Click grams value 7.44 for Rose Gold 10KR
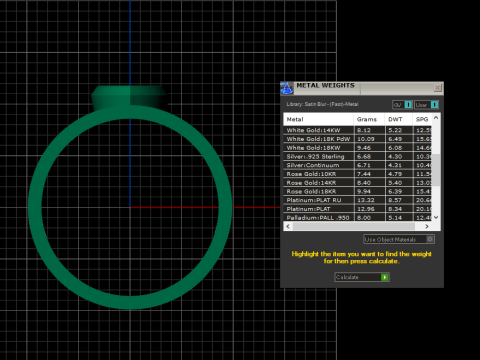The height and width of the screenshot is (360, 480). (364, 174)
